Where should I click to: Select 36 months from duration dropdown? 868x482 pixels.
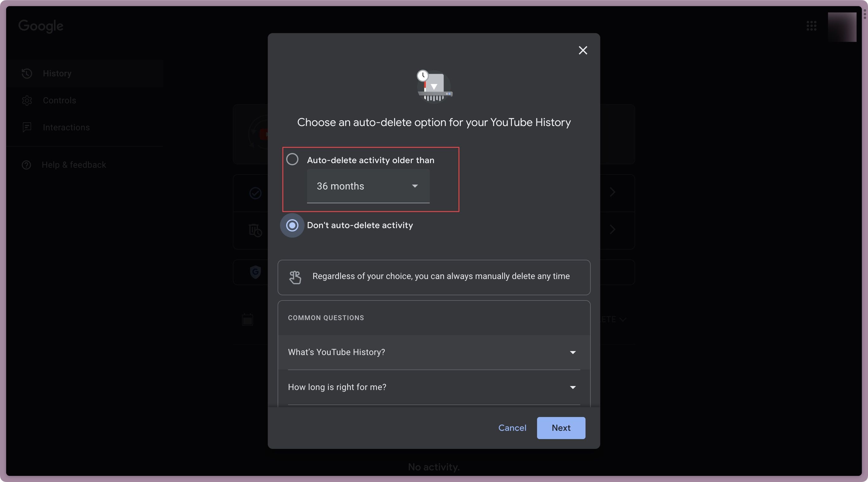click(367, 186)
